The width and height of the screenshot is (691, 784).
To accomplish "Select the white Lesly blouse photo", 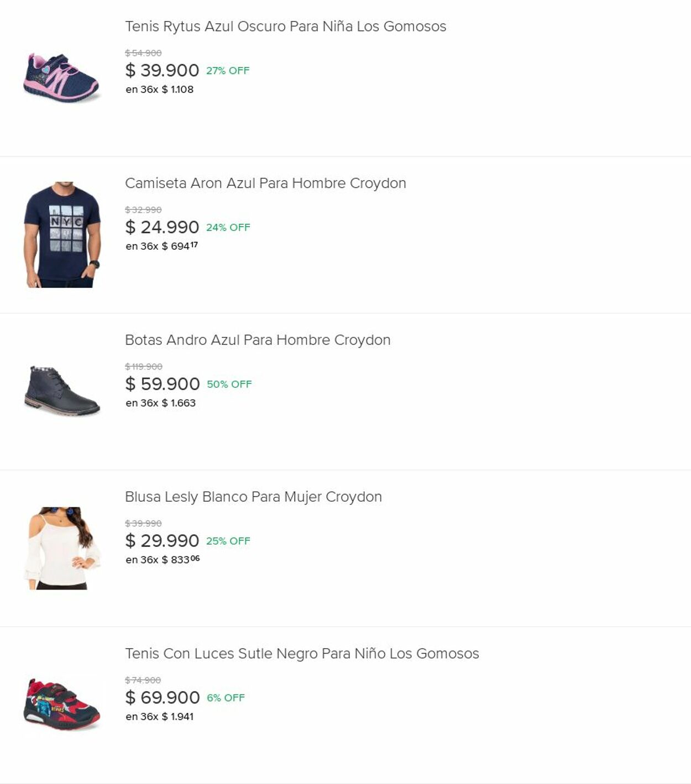I will tap(62, 548).
